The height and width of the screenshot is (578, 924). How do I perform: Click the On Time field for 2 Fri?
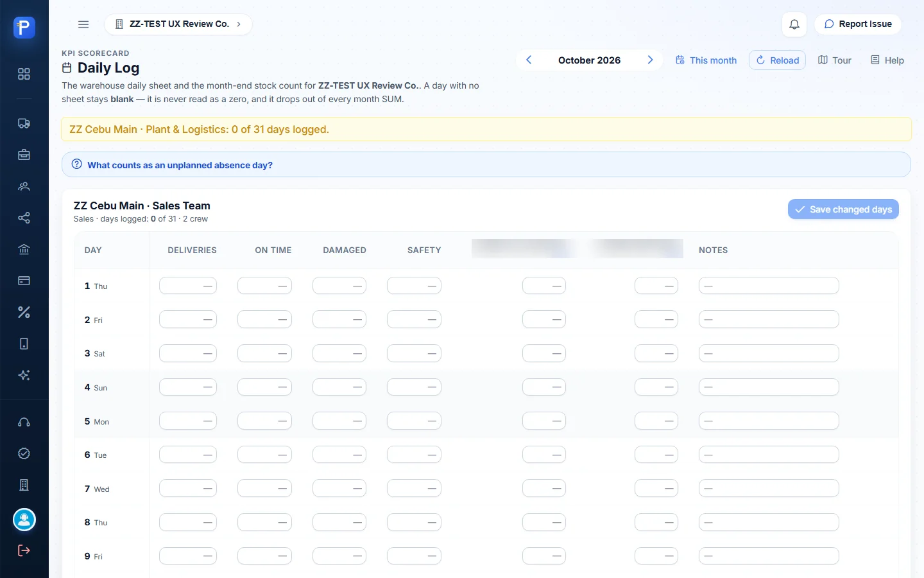[264, 319]
